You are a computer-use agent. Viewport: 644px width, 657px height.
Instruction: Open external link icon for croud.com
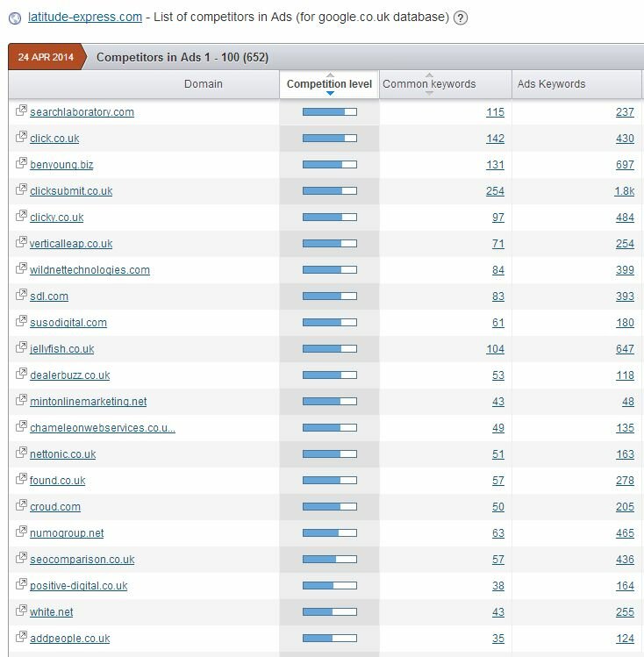[x=21, y=505]
